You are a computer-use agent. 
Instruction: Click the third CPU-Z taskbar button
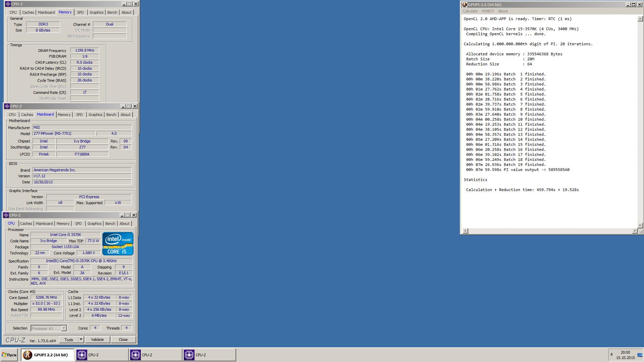click(x=209, y=355)
